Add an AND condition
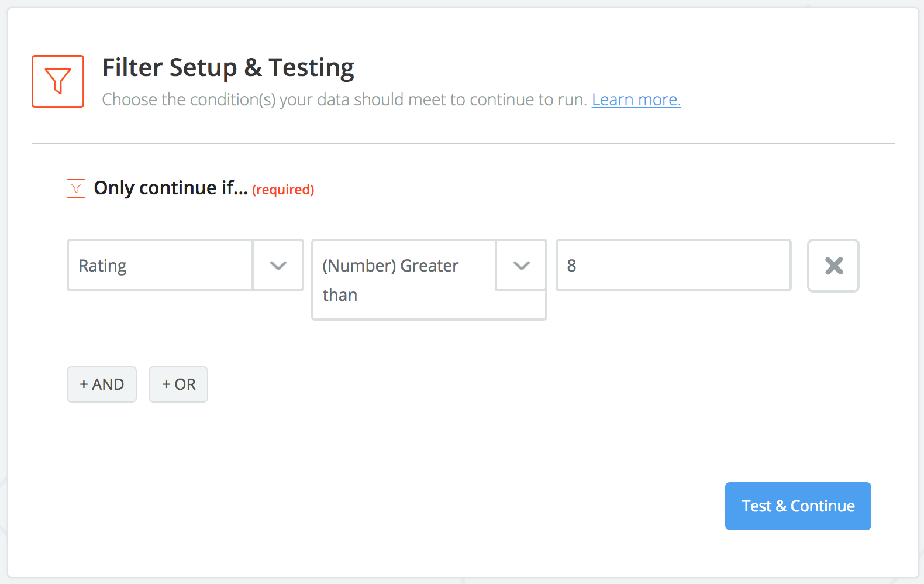Image resolution: width=924 pixels, height=584 pixels. [x=101, y=384]
